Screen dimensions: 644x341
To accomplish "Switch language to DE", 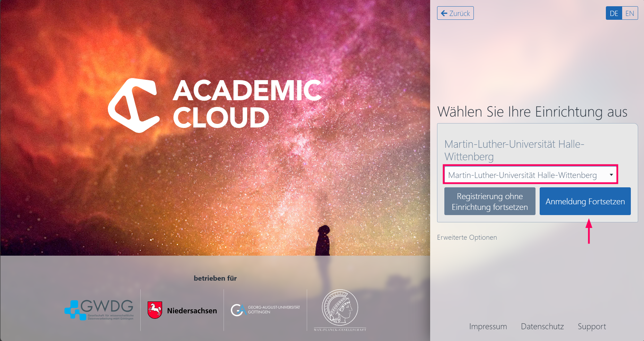I will click(x=614, y=13).
